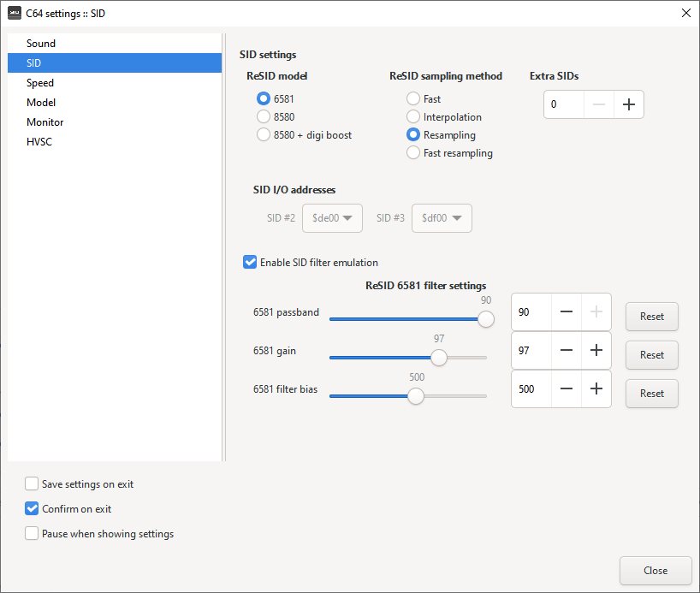Image resolution: width=700 pixels, height=593 pixels.
Task: Open the SID #2 address dropdown
Action: click(333, 218)
